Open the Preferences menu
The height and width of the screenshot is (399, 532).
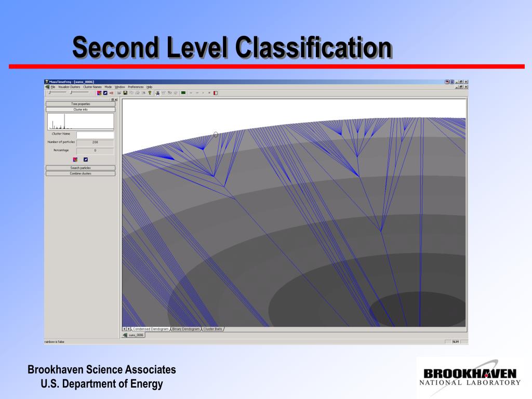(136, 87)
